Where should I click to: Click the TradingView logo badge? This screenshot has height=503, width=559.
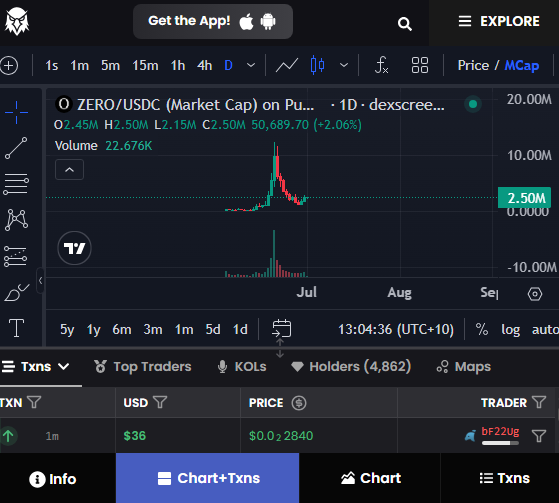(75, 248)
